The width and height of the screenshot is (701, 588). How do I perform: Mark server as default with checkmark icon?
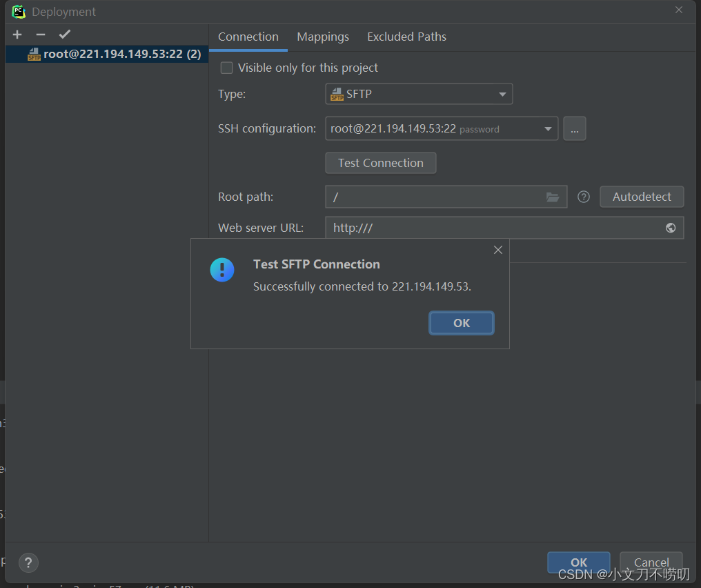(x=65, y=35)
